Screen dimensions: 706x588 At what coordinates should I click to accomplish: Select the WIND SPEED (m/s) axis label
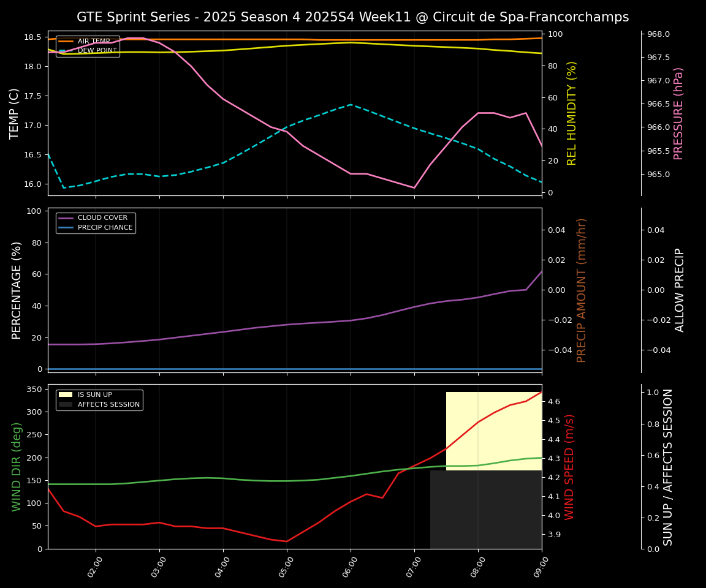click(569, 466)
